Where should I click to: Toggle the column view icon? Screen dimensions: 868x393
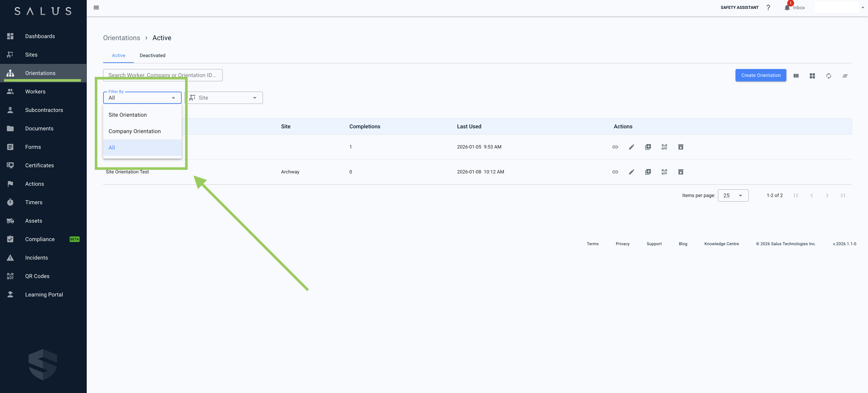click(x=796, y=76)
